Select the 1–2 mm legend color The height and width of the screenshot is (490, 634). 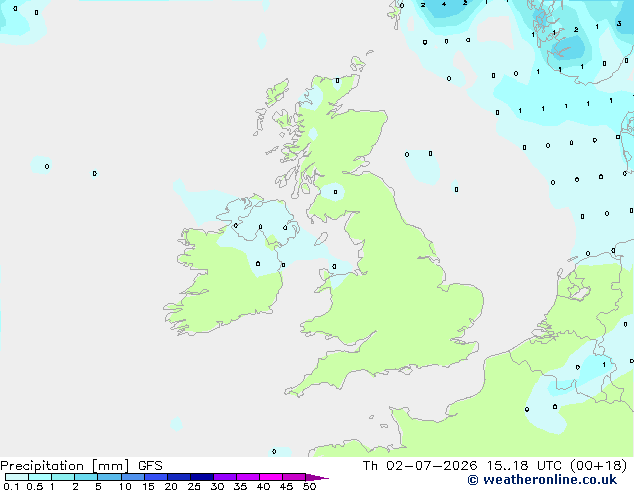point(63,477)
